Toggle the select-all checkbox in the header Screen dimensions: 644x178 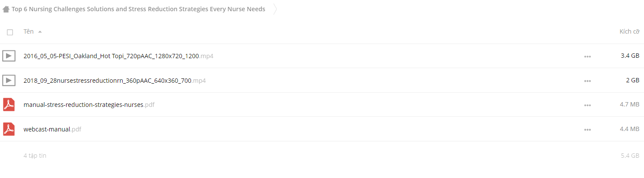click(10, 32)
